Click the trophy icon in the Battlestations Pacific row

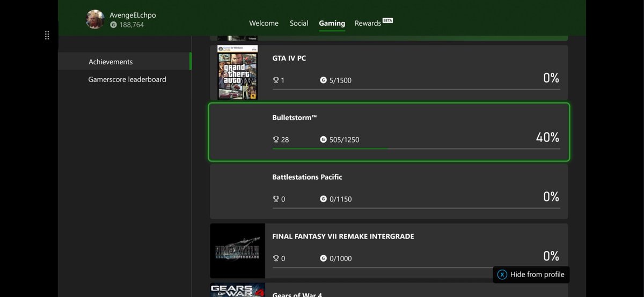coord(276,199)
